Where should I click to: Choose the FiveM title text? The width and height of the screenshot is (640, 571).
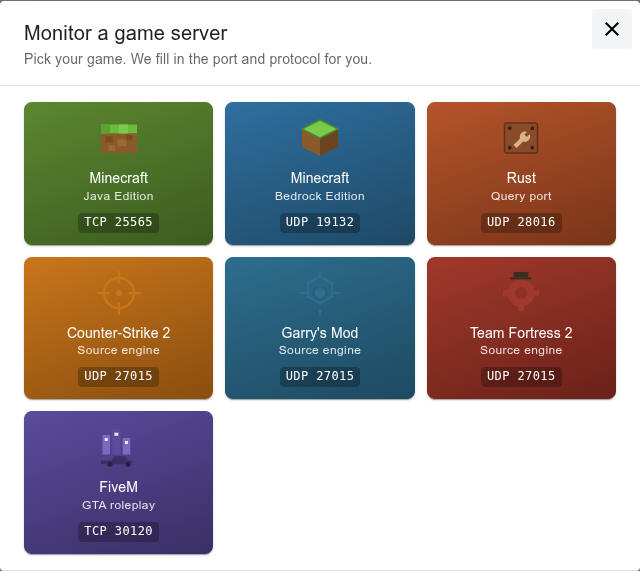pyautogui.click(x=118, y=487)
